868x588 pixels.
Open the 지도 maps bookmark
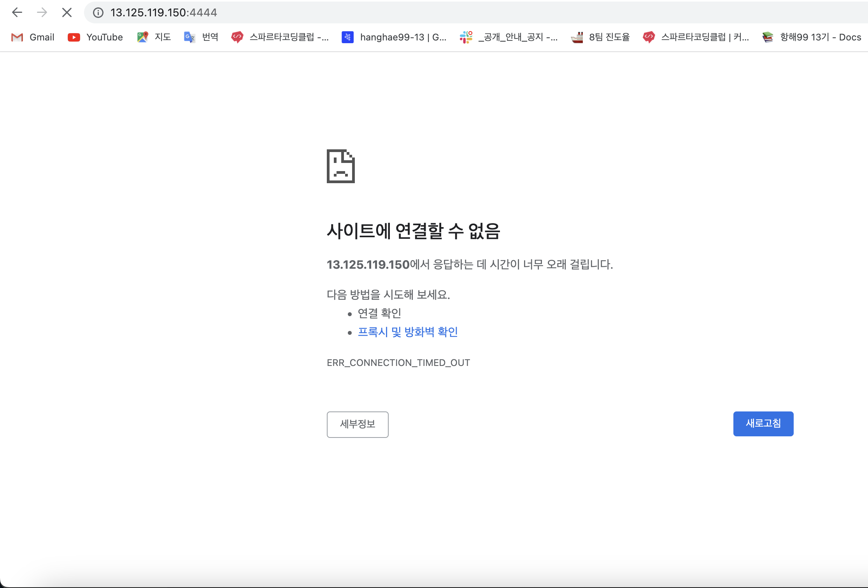[154, 37]
